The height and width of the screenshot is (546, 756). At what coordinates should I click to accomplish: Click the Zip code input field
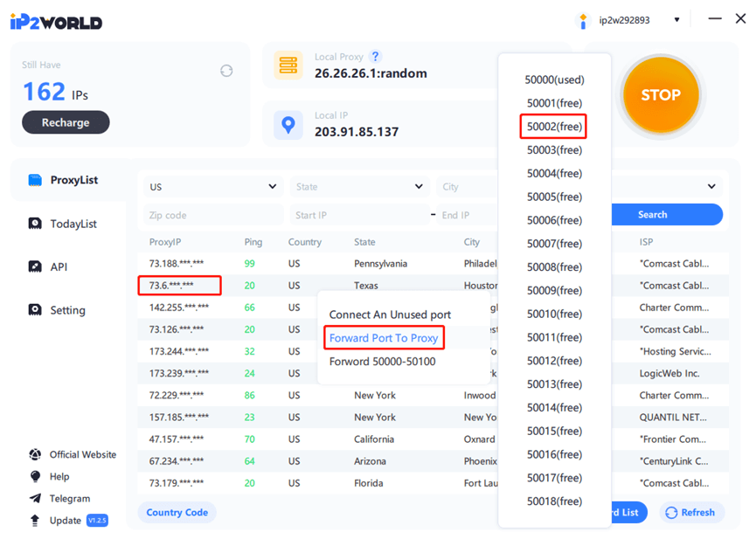213,215
